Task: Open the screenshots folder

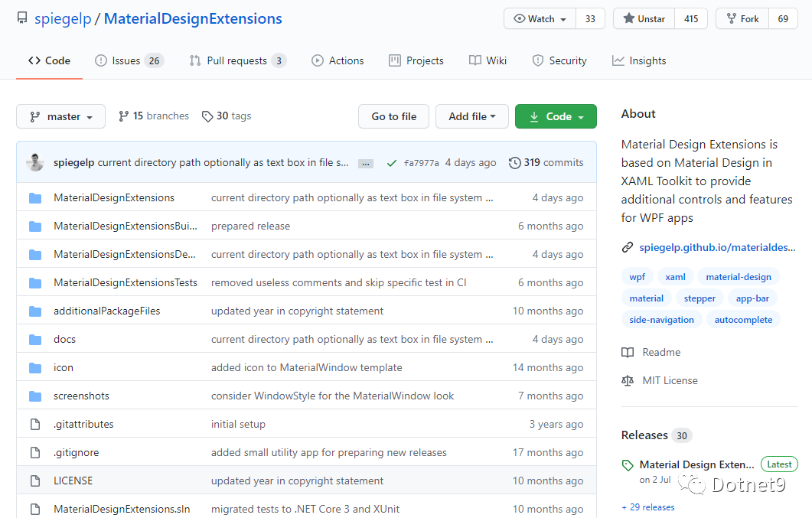Action: [x=81, y=396]
